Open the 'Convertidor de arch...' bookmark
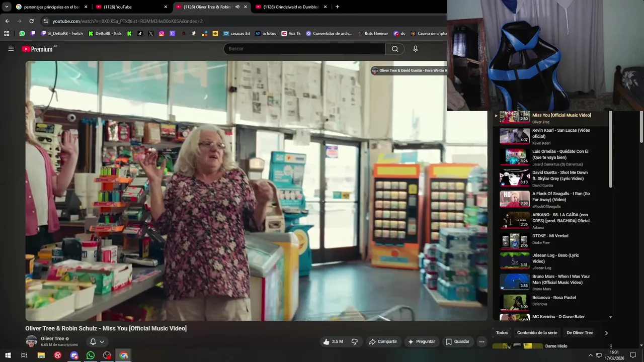This screenshot has height=362, width=644. click(329, 34)
